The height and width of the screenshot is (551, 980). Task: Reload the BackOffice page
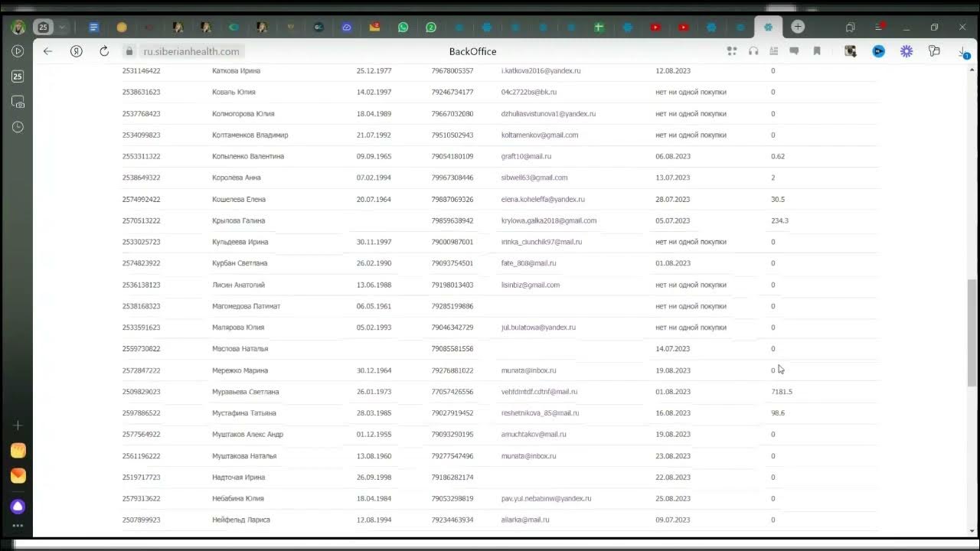(104, 51)
